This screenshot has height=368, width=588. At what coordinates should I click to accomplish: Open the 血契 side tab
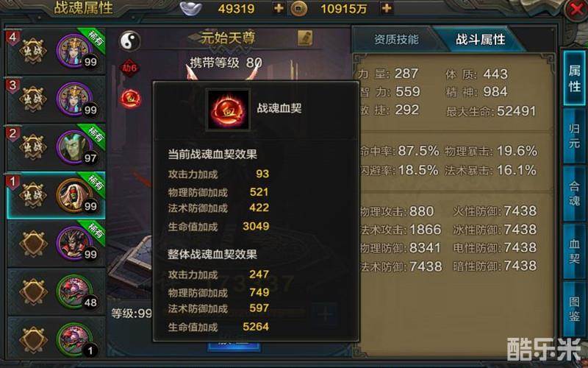(x=574, y=251)
